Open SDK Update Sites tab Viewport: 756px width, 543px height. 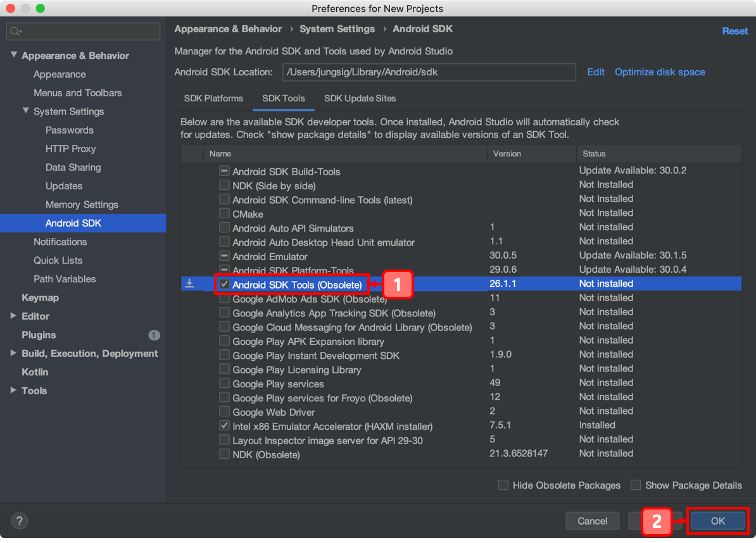(x=360, y=98)
